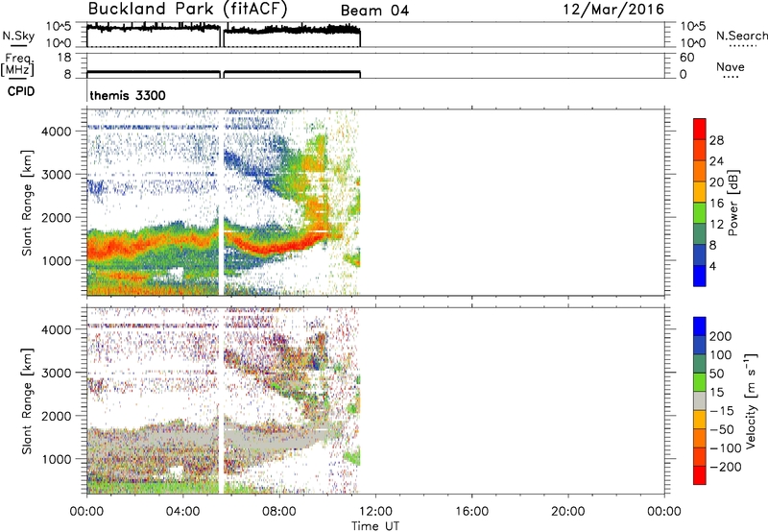Click the '16:00' time tick label
Screen dimensions: 768x532
coord(471,512)
